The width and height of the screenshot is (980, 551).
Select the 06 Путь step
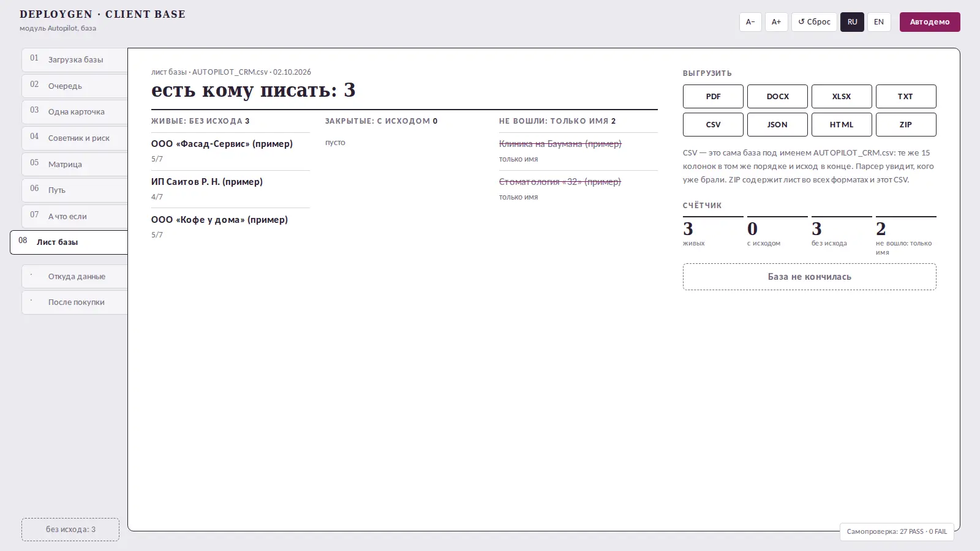75,190
